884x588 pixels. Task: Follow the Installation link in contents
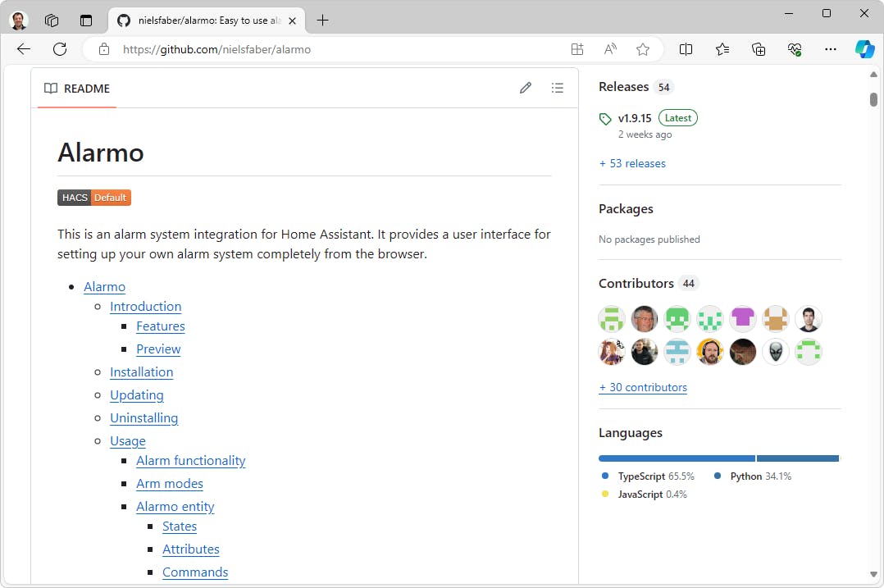click(142, 372)
